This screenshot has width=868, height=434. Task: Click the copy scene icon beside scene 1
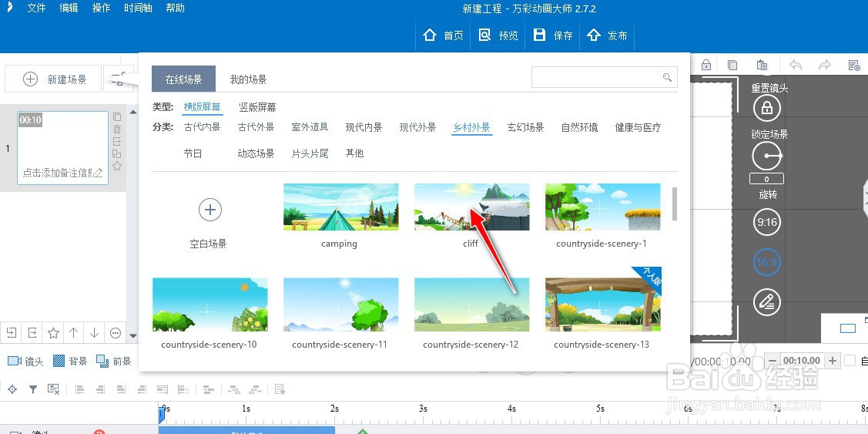click(117, 117)
